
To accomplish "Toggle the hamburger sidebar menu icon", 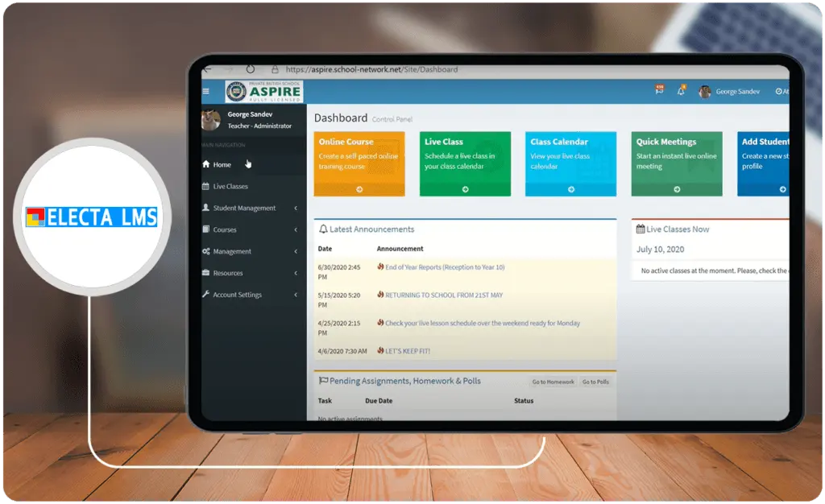I will (x=205, y=92).
